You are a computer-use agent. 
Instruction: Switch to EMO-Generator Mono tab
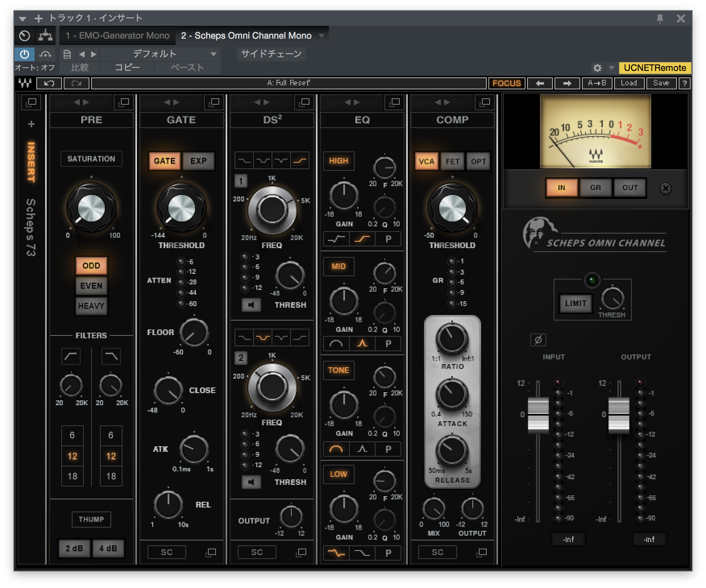(x=117, y=35)
